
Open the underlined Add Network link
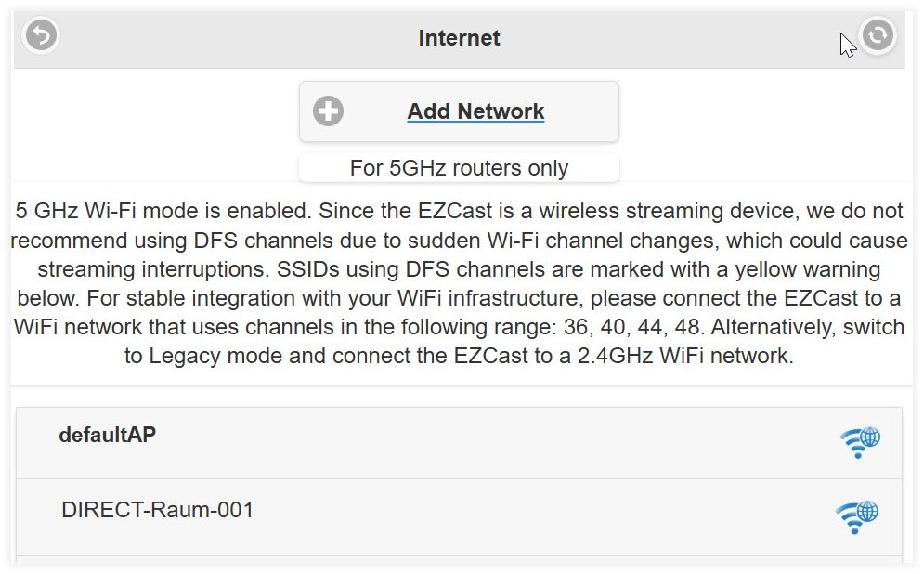(475, 111)
